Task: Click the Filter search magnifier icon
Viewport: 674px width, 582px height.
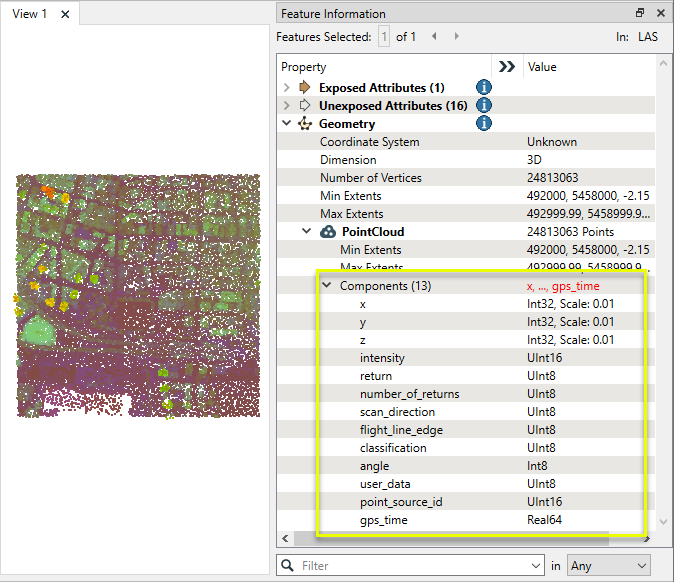Action: (x=288, y=566)
